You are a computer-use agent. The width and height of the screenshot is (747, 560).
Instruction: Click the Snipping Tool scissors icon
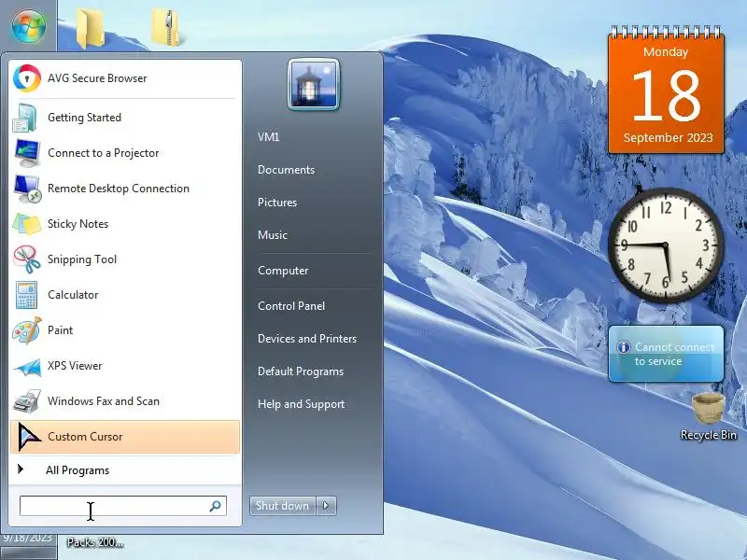pyautogui.click(x=27, y=259)
